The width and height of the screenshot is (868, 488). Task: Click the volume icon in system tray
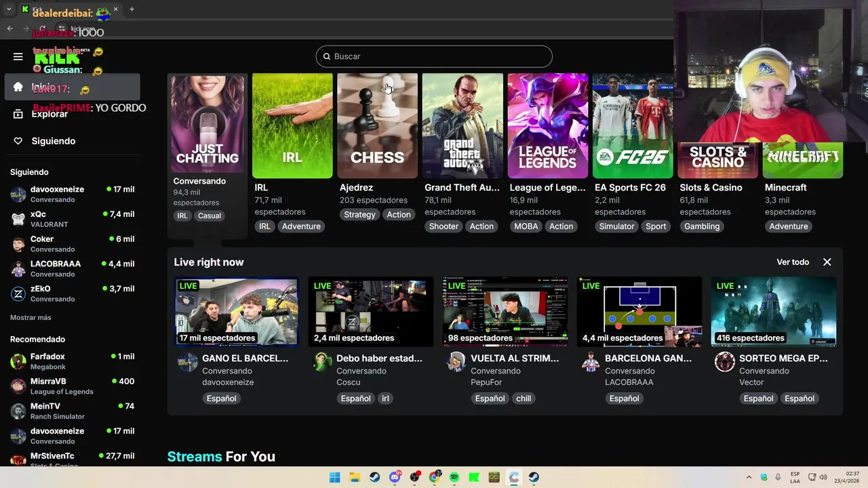pos(824,477)
